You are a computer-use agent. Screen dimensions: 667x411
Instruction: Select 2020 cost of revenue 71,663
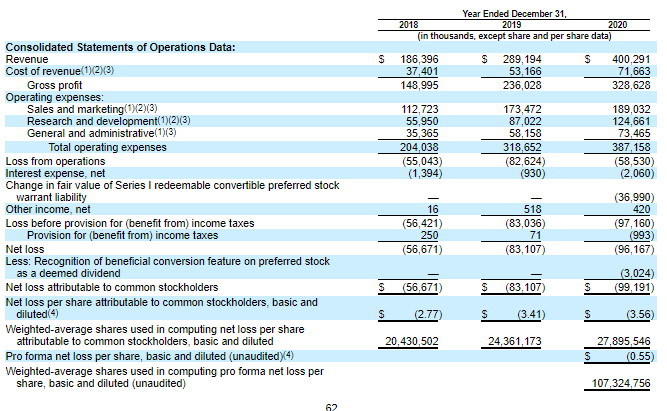[634, 71]
